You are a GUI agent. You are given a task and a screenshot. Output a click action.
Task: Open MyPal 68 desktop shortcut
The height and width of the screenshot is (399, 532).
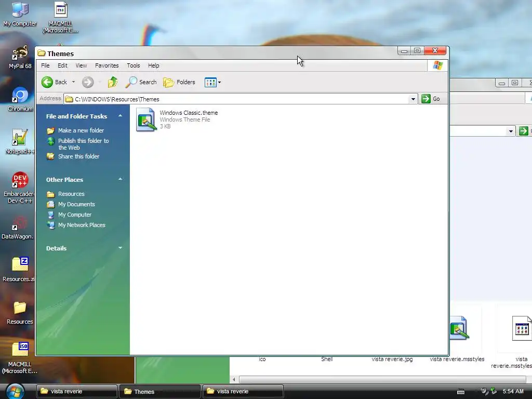coord(20,57)
